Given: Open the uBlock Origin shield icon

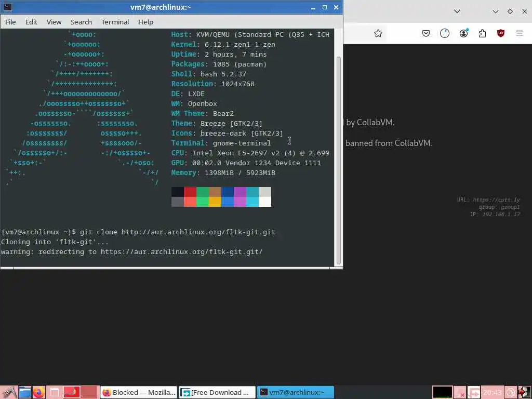Looking at the screenshot, I should (500, 33).
